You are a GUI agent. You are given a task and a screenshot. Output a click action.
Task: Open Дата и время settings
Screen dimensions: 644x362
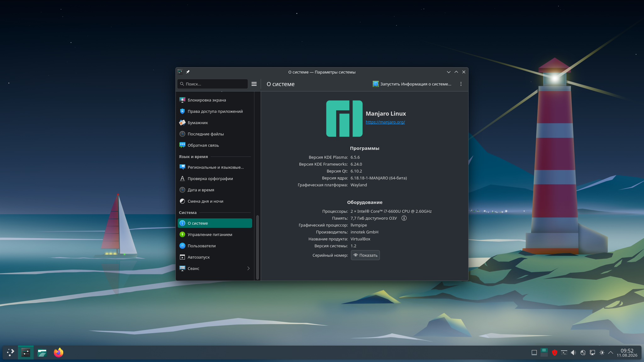[215, 190]
